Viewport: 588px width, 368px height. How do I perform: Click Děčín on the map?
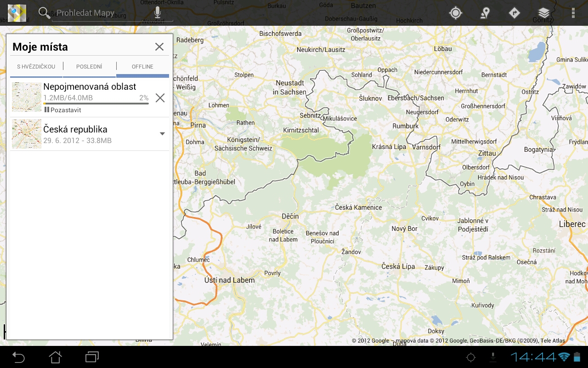tap(290, 216)
